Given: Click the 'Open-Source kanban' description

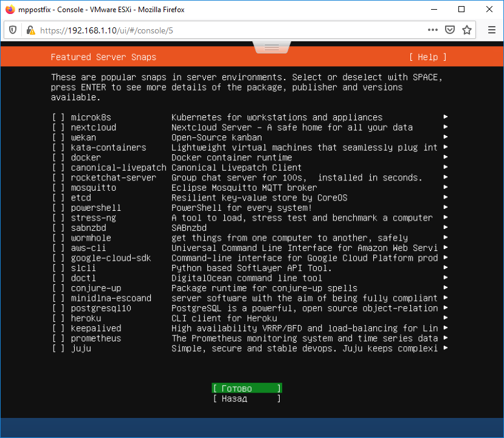Looking at the screenshot, I should [x=216, y=137].
